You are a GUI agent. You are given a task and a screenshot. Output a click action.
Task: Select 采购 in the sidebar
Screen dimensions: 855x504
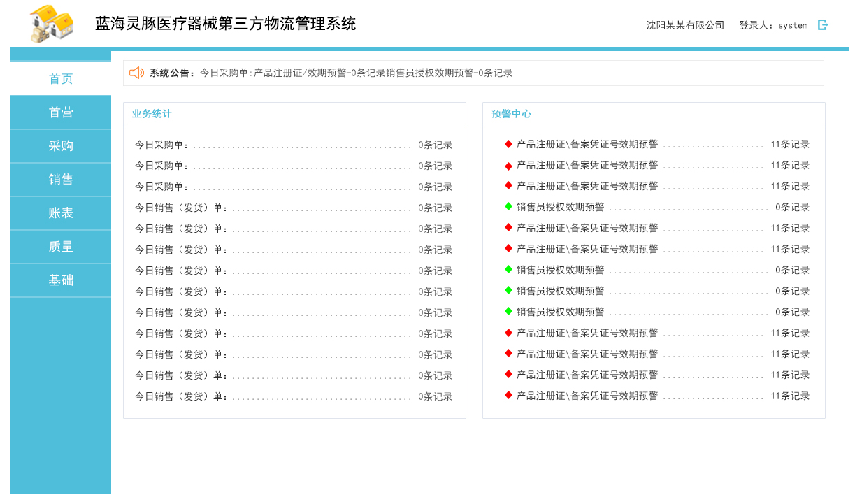click(61, 146)
